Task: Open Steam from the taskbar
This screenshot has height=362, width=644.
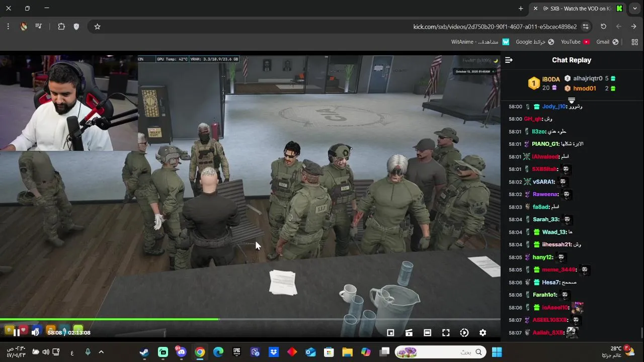Action: click(144, 352)
